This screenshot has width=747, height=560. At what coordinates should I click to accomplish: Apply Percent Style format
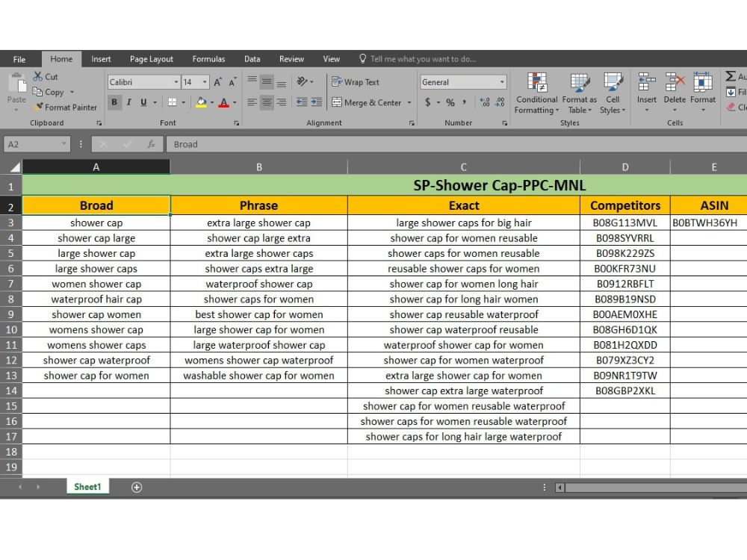[450, 102]
